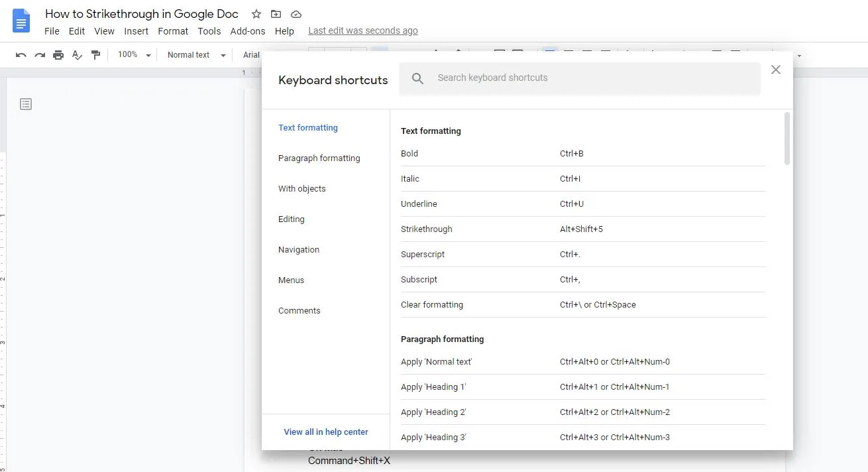
Task: Open Google Docs home icon
Action: (x=21, y=21)
